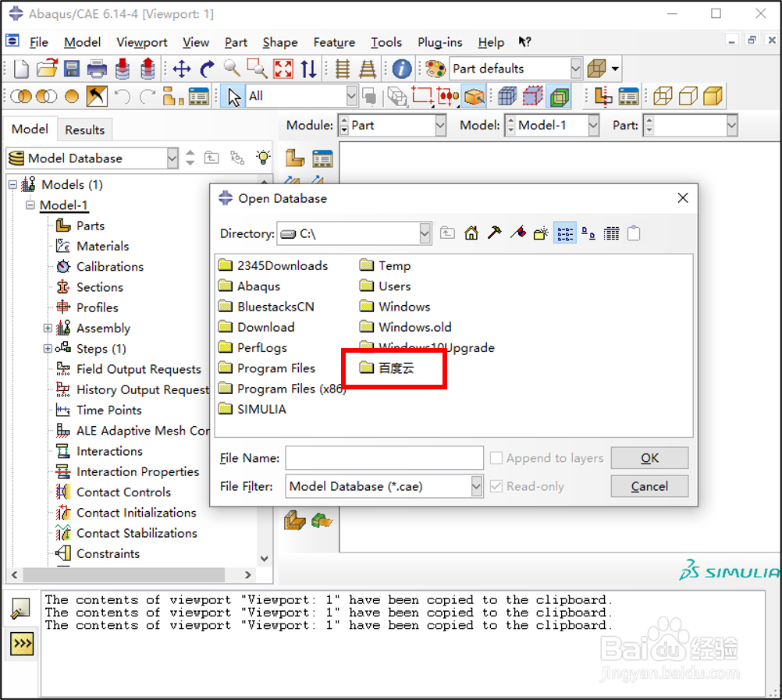The height and width of the screenshot is (700, 782).
Task: Collapse the Models (1) tree node
Action: pos(13,184)
